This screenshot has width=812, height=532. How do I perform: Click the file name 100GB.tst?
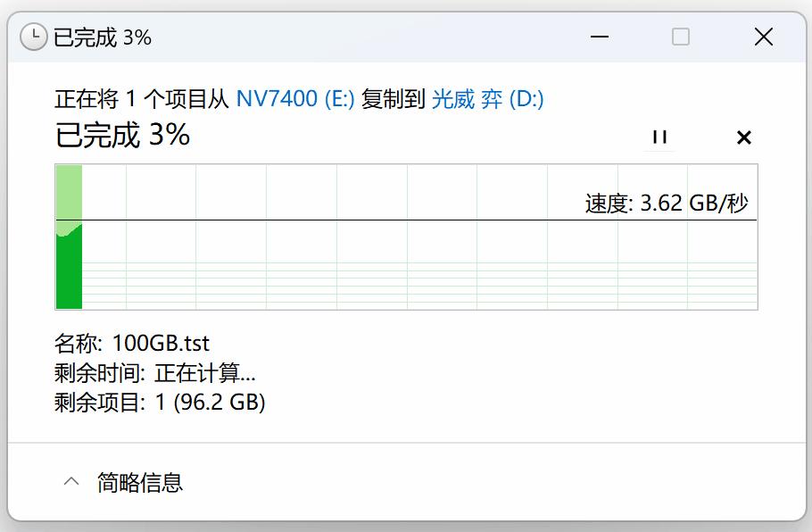[x=161, y=343]
